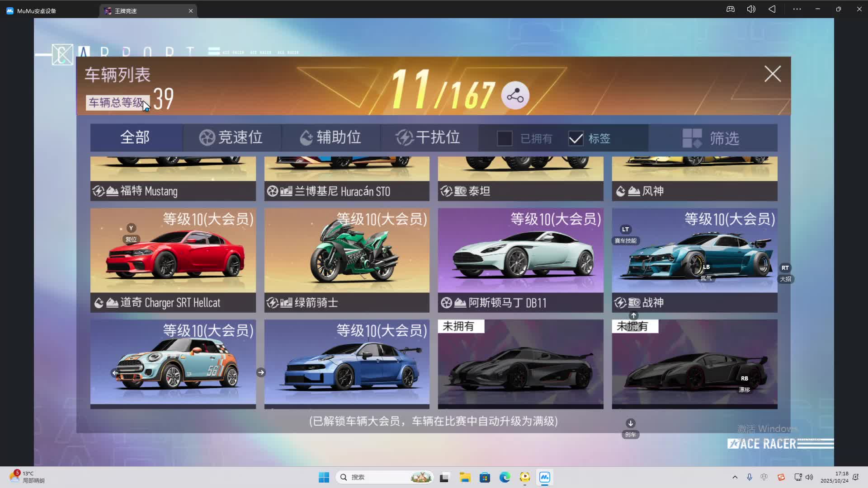
Task: Open Microsoft Edge from taskbar
Action: (x=505, y=477)
